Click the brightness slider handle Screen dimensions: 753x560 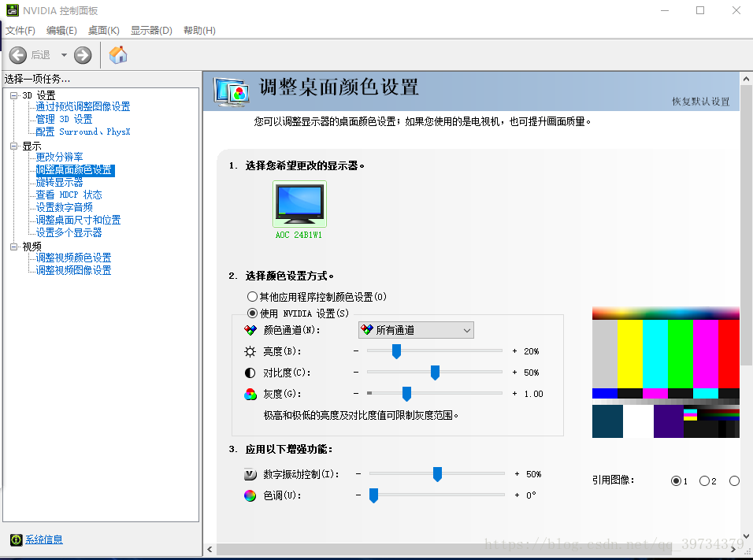pyautogui.click(x=396, y=351)
